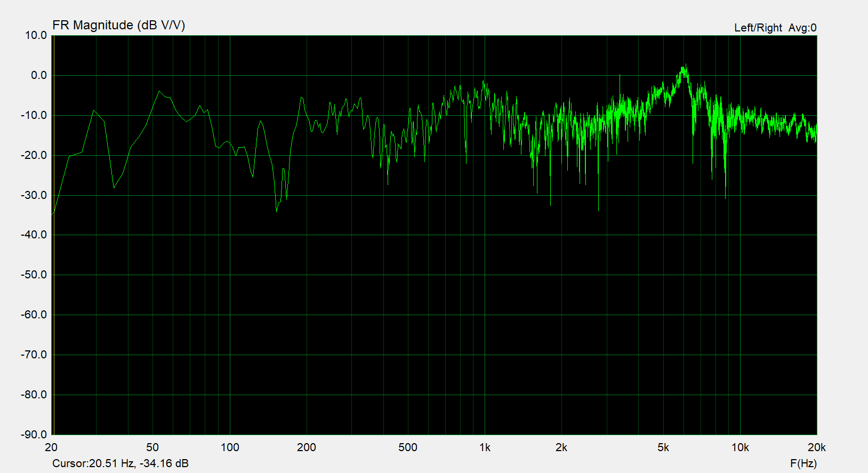The image size is (868, 473).
Task: Click the 20 Hz frequency axis label
Action: click(x=51, y=447)
